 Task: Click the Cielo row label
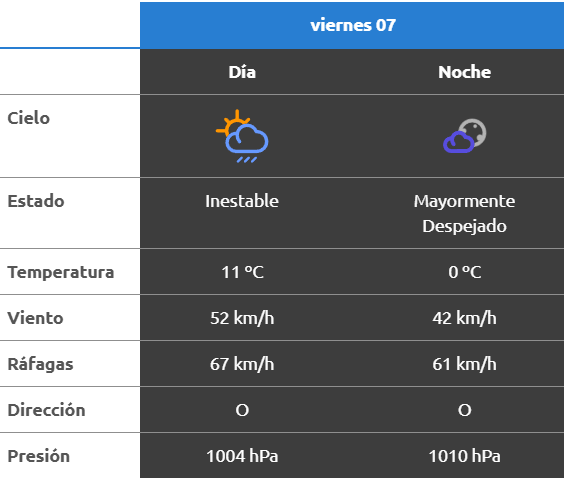[x=28, y=118]
